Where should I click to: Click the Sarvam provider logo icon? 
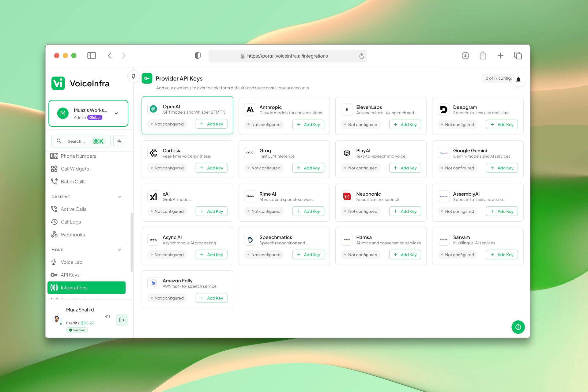[444, 239]
